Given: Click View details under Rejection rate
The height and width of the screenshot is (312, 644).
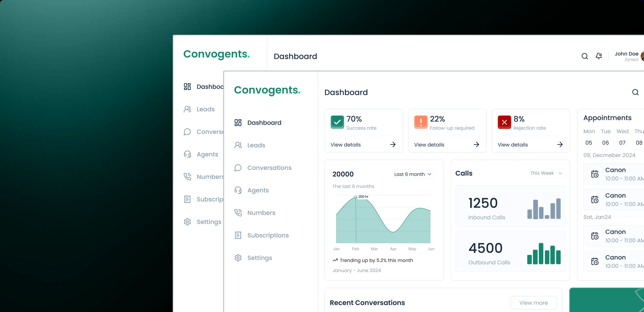Looking at the screenshot, I should click(512, 145).
